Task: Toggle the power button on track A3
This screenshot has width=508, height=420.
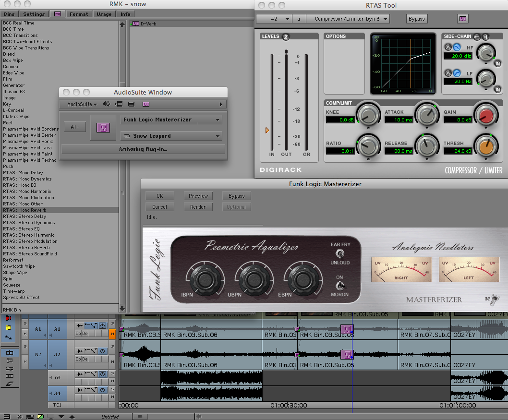Action: 103,374
